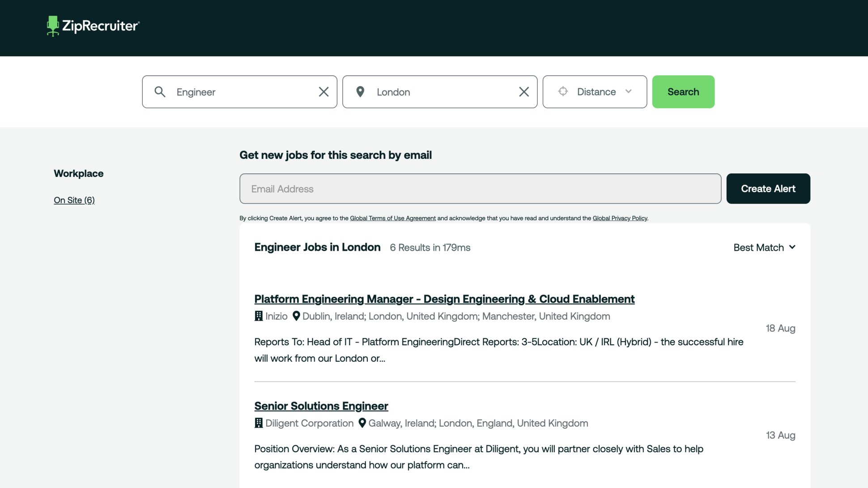The width and height of the screenshot is (868, 488).
Task: Click the 13 Aug posting date
Action: pos(780,435)
